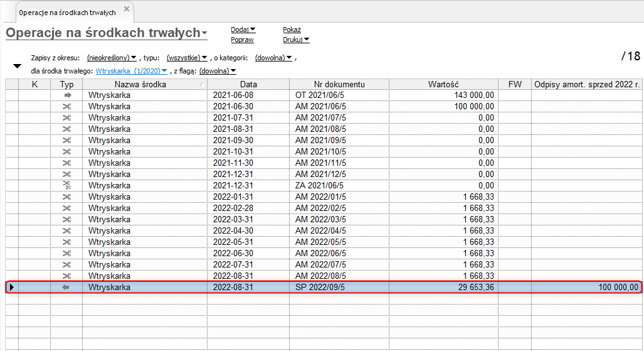The width and height of the screenshot is (644, 351).
Task: Select the date 2022-01-31 cell
Action: pos(248,197)
